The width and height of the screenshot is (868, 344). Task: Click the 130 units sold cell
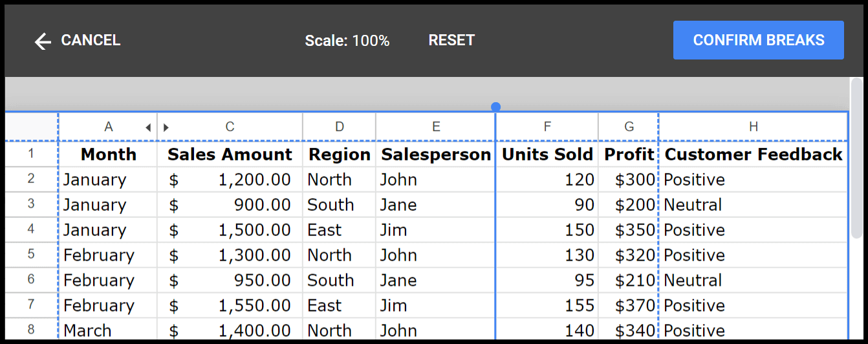[x=547, y=255]
